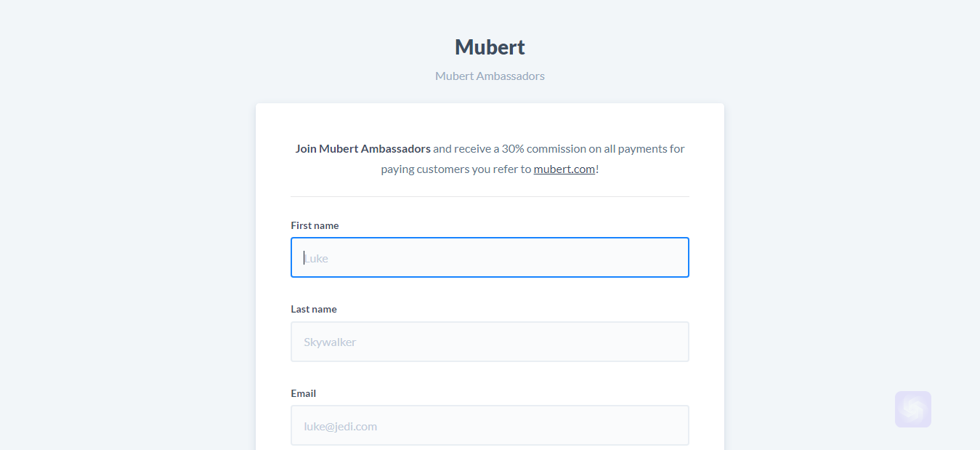Screen dimensions: 980x450
Task: Click the "and receive a" words in intro
Action: tap(466, 148)
